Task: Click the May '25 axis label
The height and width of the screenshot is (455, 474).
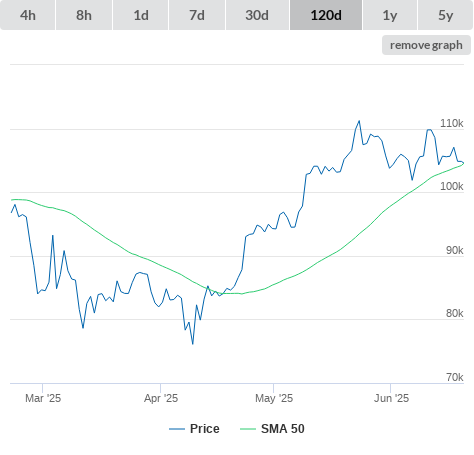Action: (x=274, y=398)
